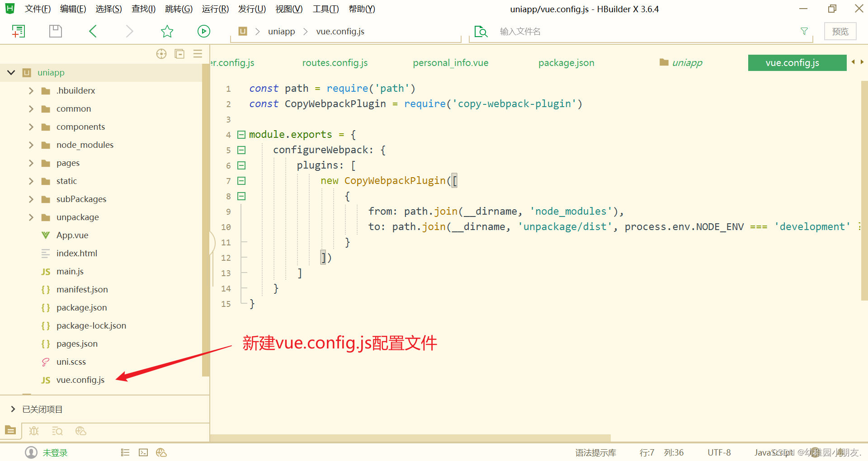Collapse the configureWebpack code fold on line 5

241,150
